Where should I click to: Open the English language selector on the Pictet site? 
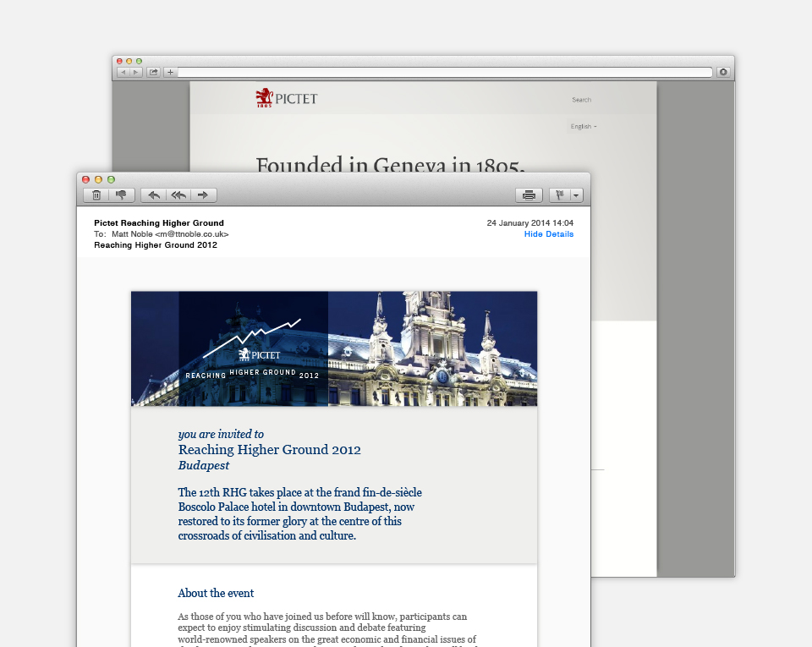[584, 126]
